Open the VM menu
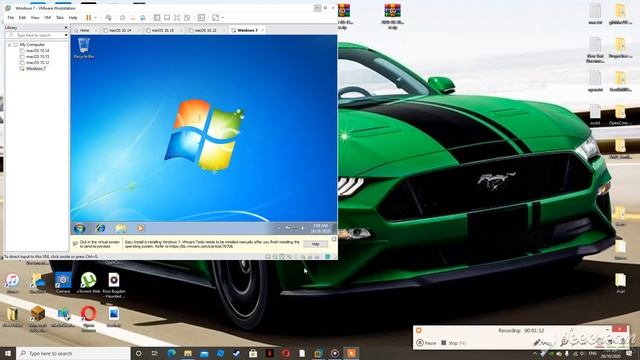The height and width of the screenshot is (360, 640). (47, 18)
